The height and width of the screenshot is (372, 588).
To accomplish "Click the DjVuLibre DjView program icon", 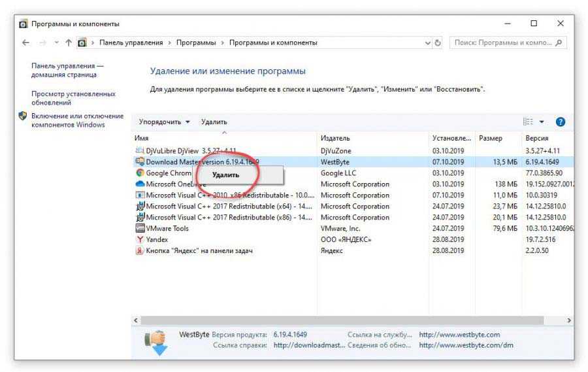I will click(x=140, y=151).
